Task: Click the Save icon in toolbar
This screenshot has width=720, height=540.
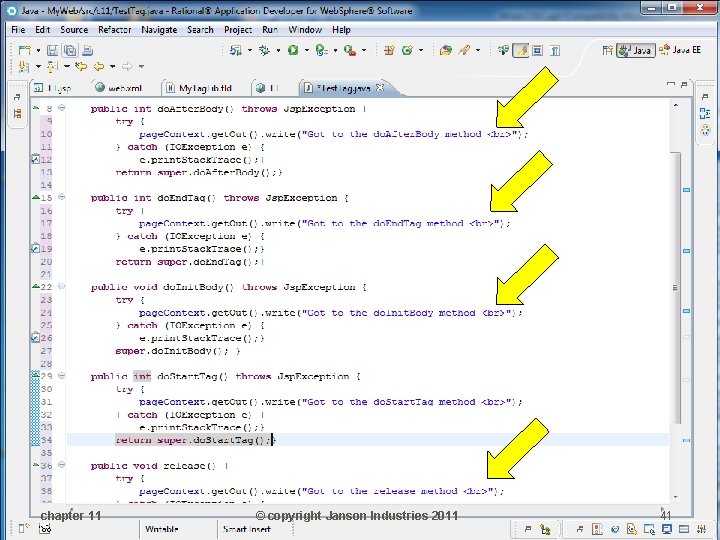Action: [52, 50]
